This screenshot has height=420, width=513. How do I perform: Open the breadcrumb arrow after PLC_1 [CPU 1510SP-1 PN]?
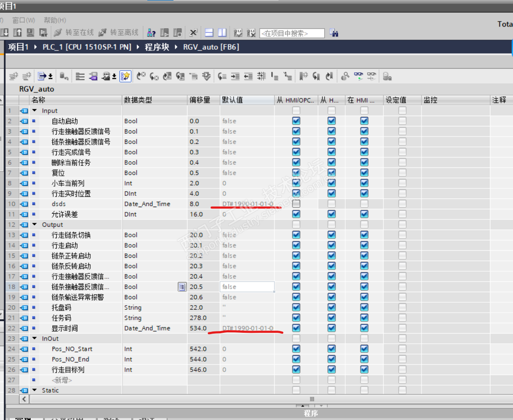138,47
